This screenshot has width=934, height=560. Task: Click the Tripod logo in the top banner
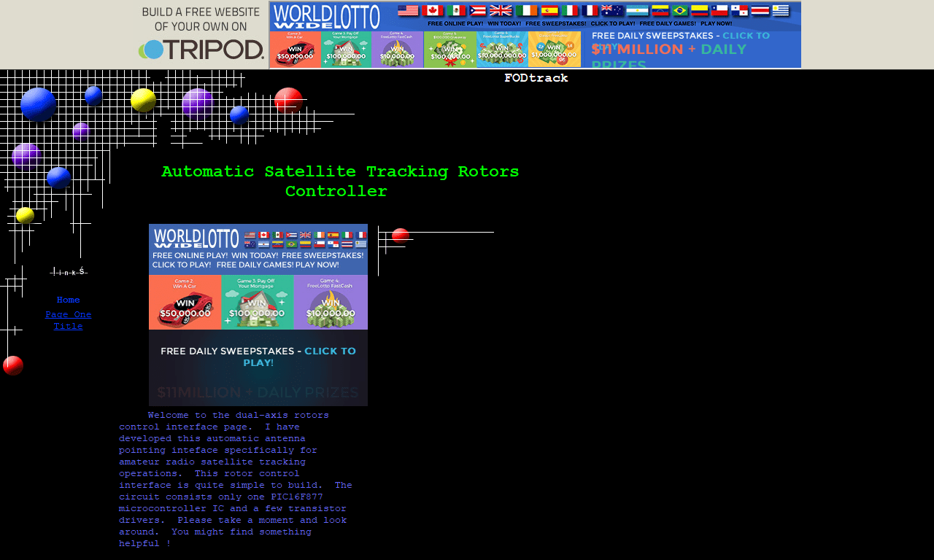[201, 49]
